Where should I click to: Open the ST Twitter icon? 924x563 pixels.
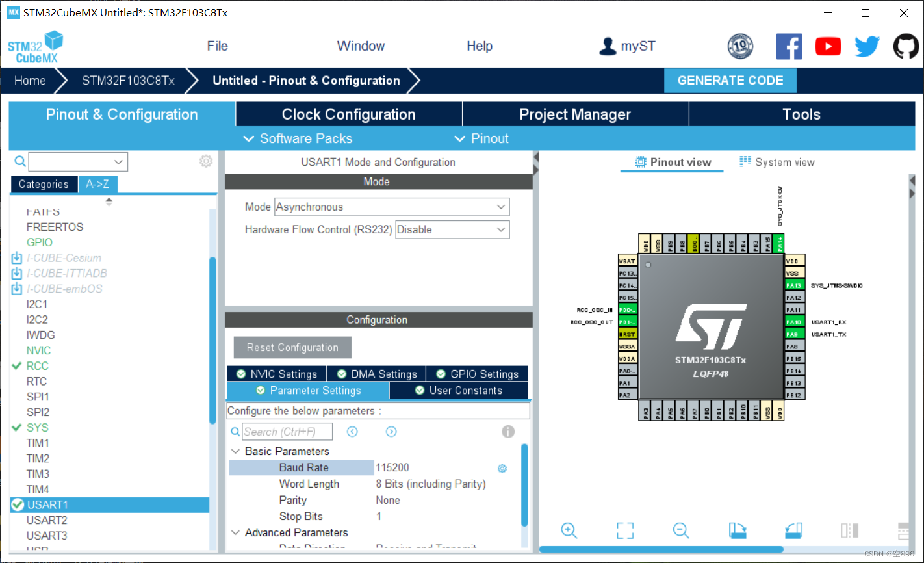(867, 46)
